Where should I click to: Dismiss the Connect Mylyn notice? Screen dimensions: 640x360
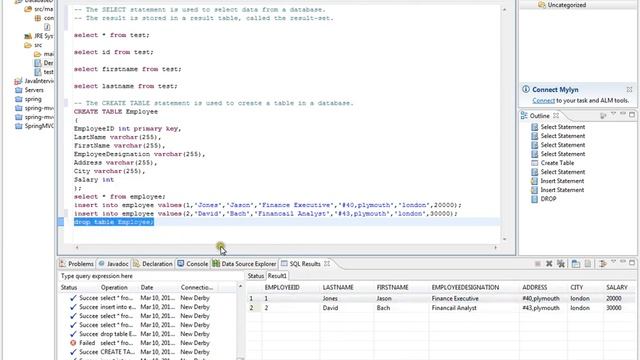[629, 89]
